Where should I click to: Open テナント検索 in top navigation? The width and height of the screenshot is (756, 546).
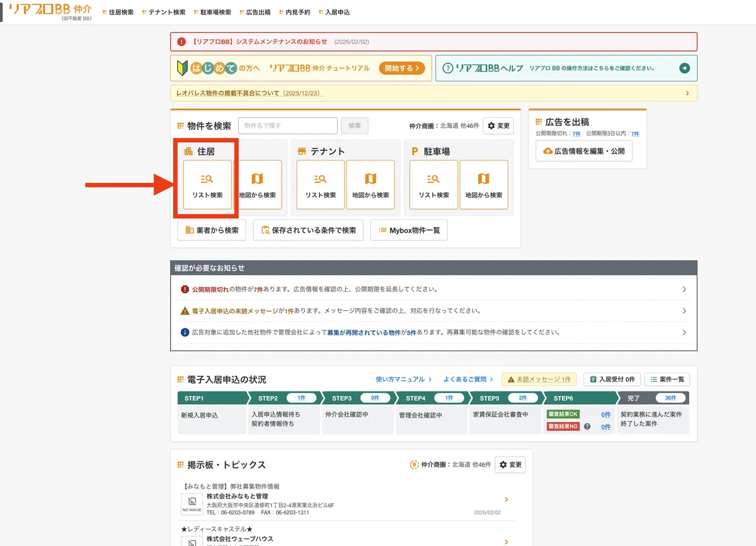(164, 12)
